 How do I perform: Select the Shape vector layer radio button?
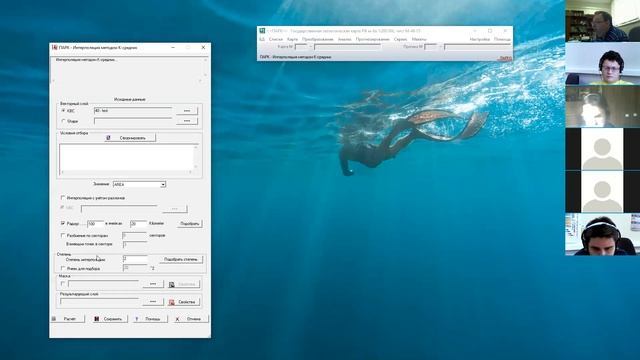(x=63, y=121)
